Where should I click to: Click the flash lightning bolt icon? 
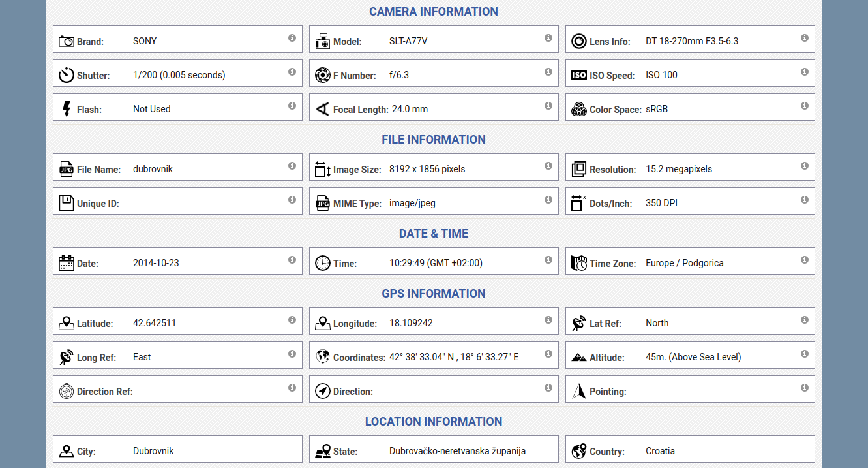pos(67,109)
